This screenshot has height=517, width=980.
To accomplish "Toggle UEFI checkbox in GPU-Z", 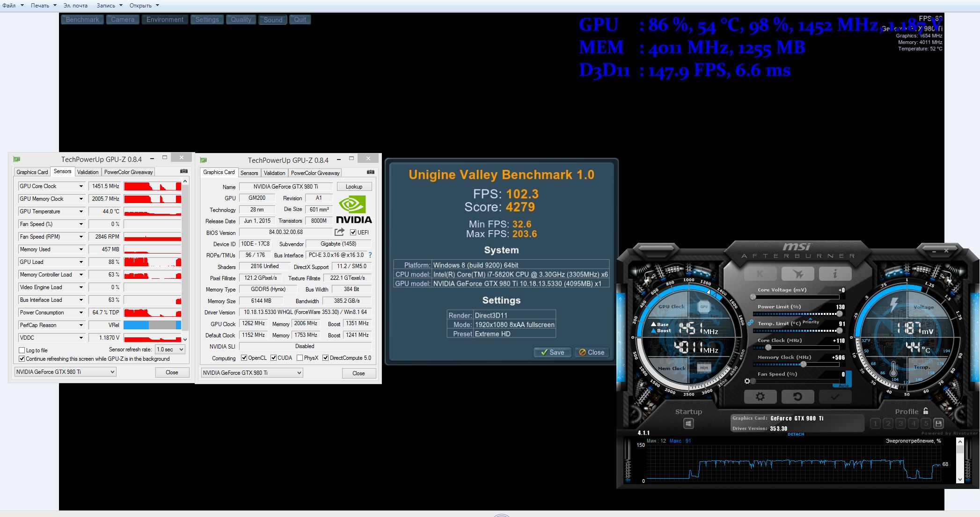I will [353, 232].
